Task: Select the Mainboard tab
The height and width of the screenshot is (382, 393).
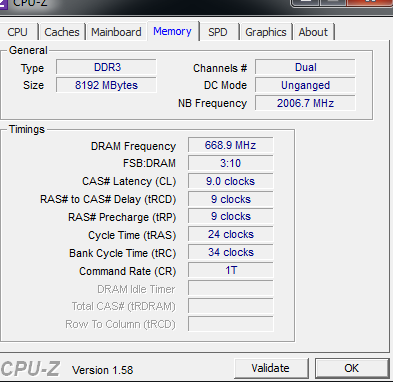Action: coord(116,32)
